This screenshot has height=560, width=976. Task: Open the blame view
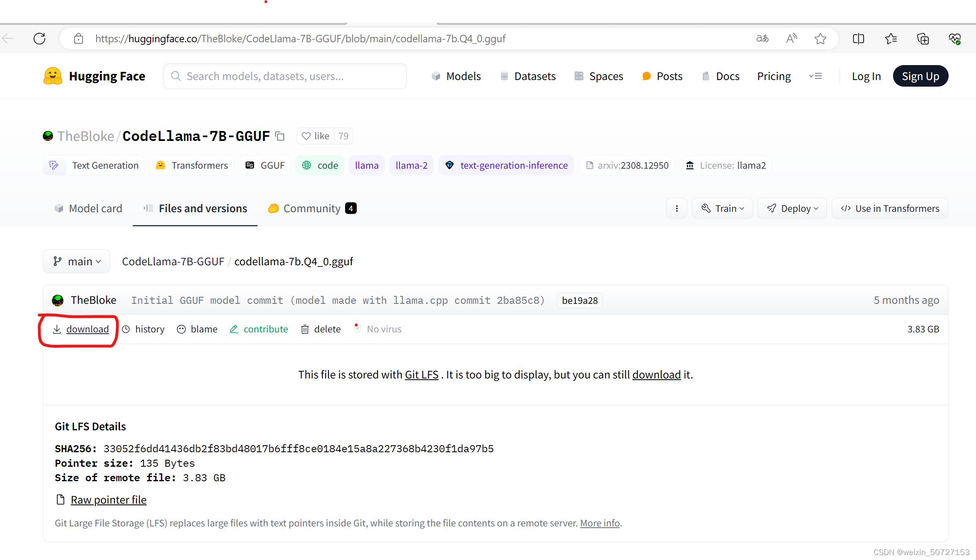(197, 329)
